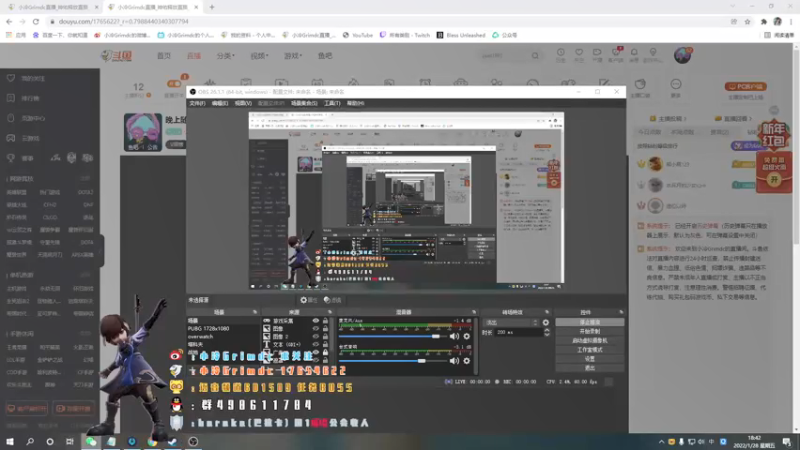The height and width of the screenshot is (450, 800).
Task: Toggle the orange live switch on Douyu
Action: 174,84
